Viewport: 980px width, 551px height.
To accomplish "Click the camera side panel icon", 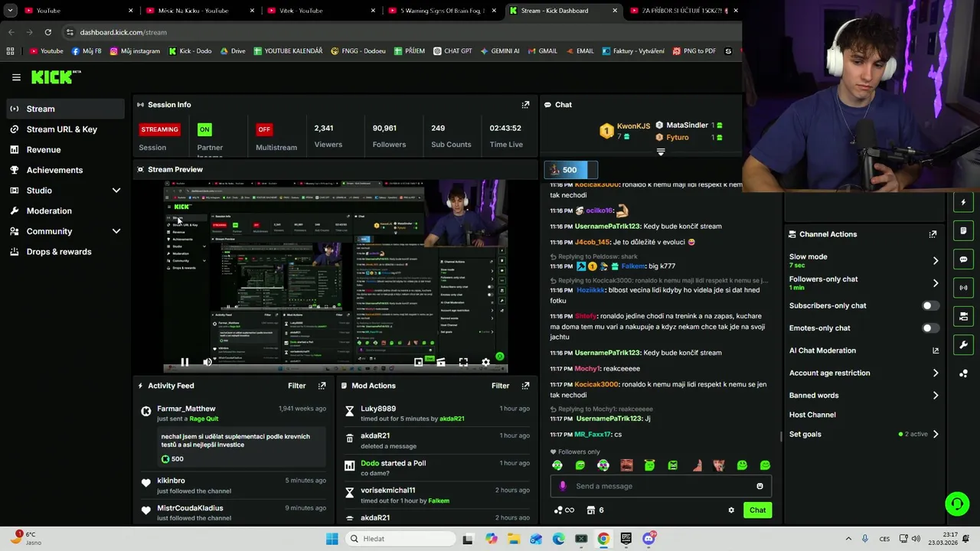I will click(963, 316).
